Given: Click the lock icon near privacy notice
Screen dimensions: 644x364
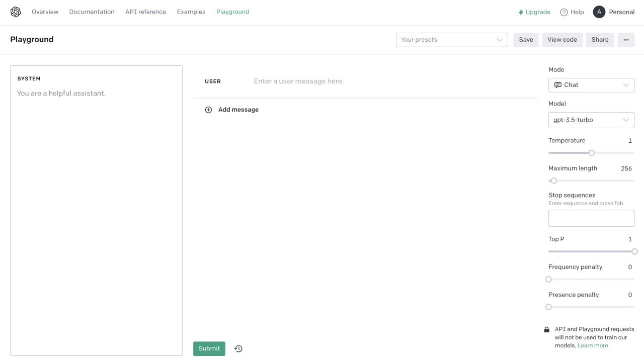Looking at the screenshot, I should point(547,330).
